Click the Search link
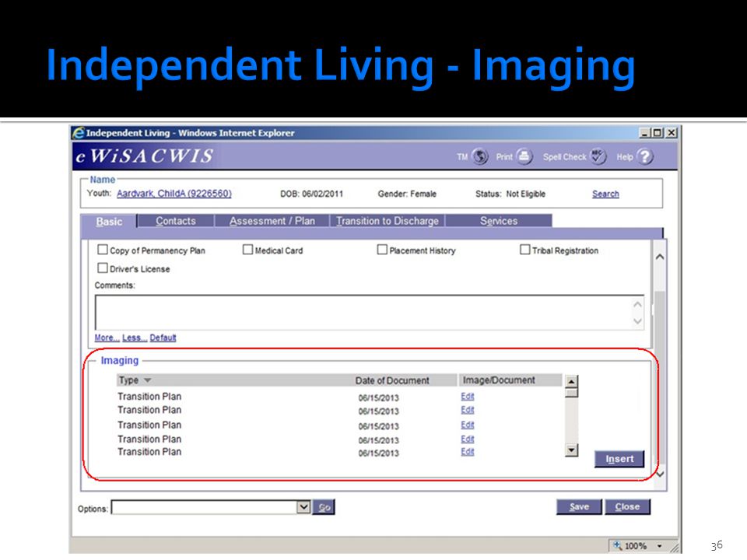 click(x=605, y=194)
